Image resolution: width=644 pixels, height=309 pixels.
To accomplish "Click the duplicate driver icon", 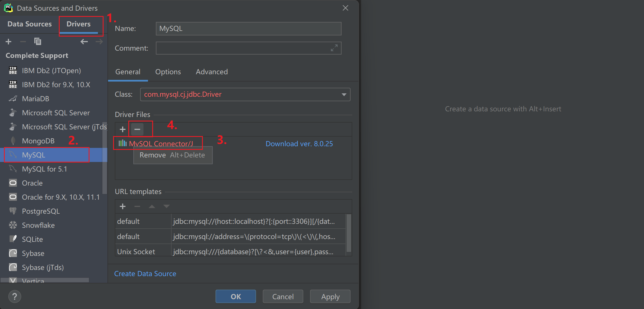I will click(x=37, y=42).
